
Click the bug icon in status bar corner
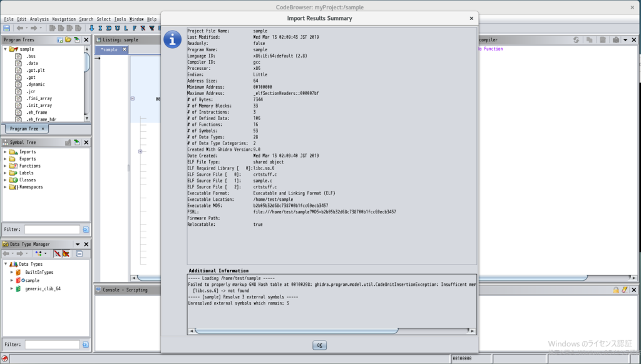pos(4,359)
